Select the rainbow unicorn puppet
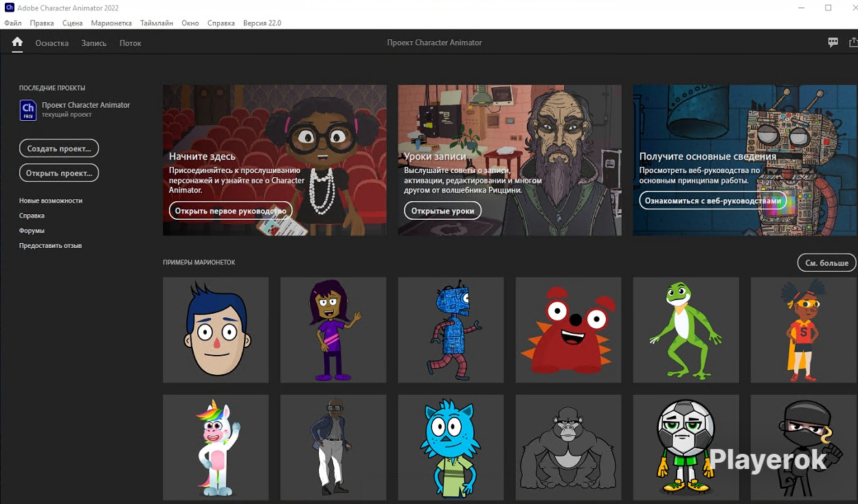The height and width of the screenshot is (504, 858). coord(216,447)
